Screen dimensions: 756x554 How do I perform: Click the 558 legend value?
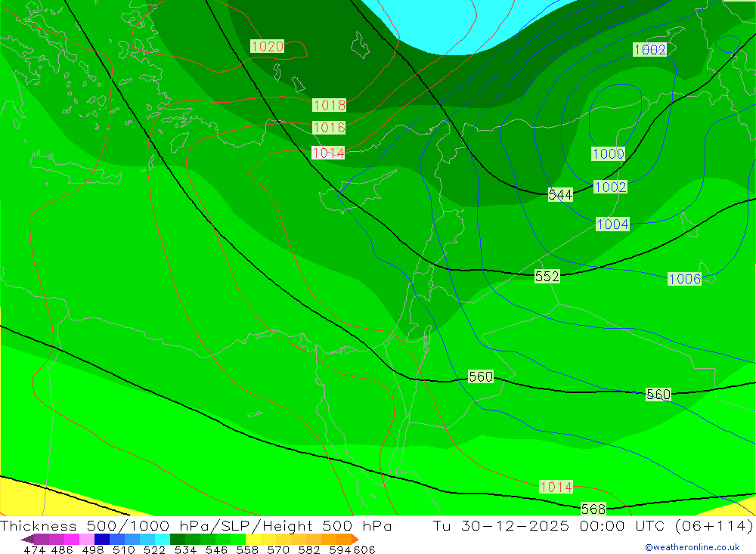[x=246, y=549]
